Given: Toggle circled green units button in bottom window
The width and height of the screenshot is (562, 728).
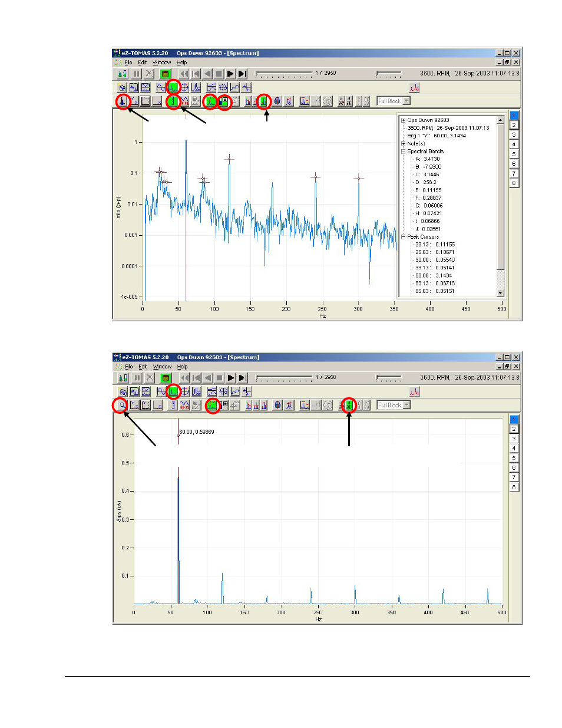Looking at the screenshot, I should 349,406.
